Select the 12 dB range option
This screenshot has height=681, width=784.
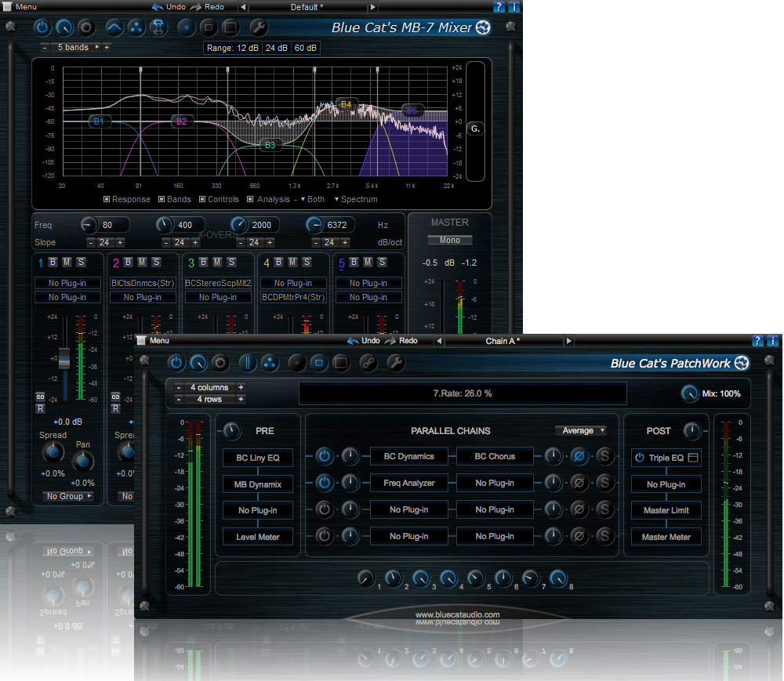pyautogui.click(x=248, y=48)
